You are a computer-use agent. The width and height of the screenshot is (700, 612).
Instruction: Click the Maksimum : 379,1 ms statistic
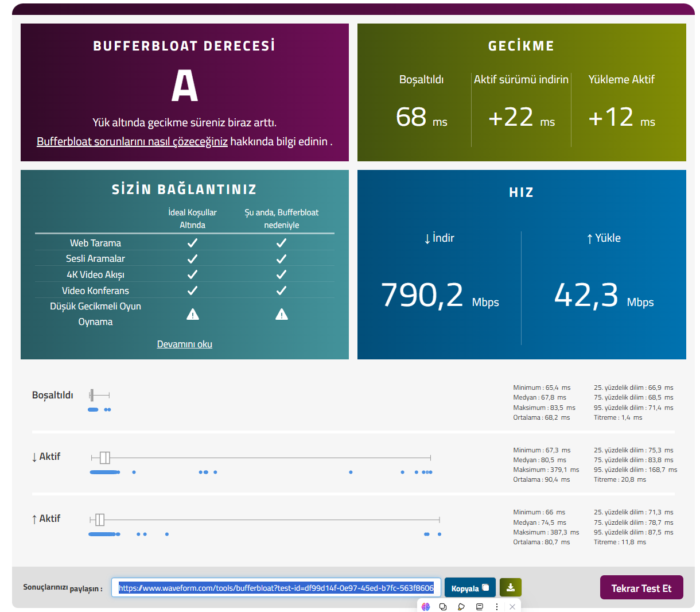(546, 470)
